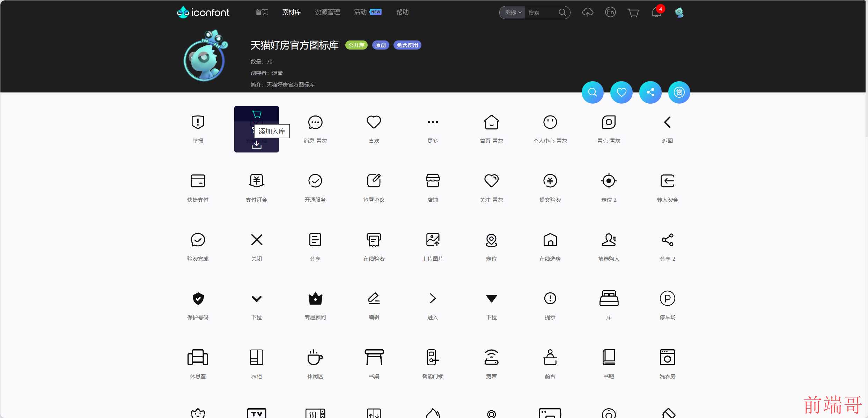This screenshot has height=418, width=868.
Task: Select the 宽带 wifi router icon
Action: click(x=491, y=357)
